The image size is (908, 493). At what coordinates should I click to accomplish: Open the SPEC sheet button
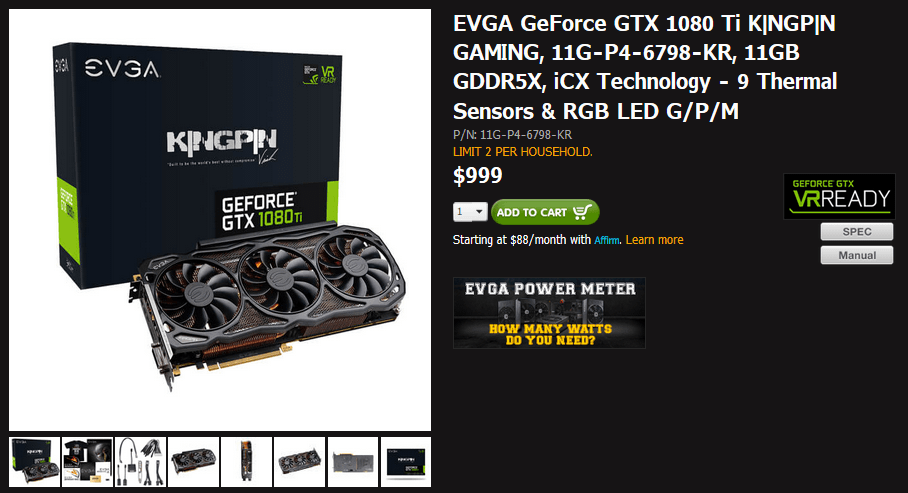[856, 232]
